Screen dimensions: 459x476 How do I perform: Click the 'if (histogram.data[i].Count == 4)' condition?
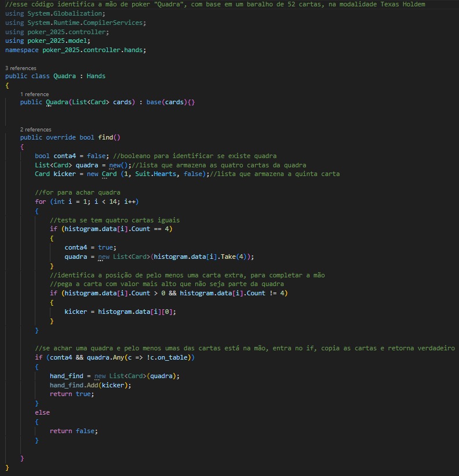111,229
